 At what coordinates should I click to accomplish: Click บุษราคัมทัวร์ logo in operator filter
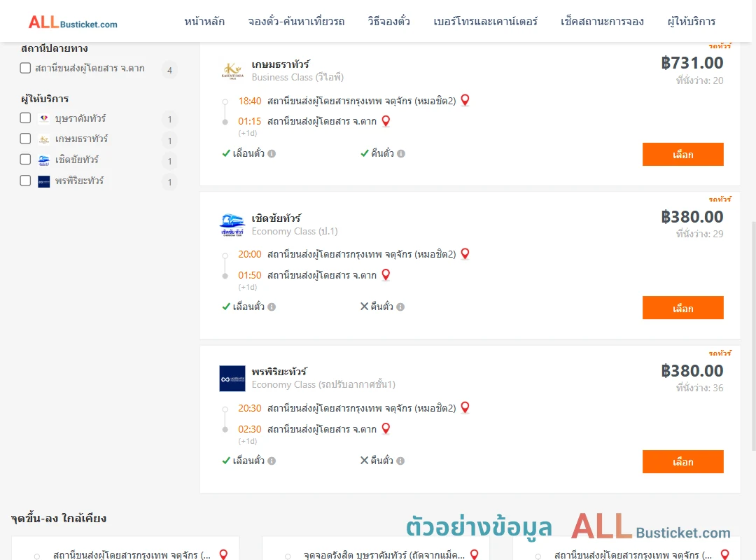(x=44, y=118)
